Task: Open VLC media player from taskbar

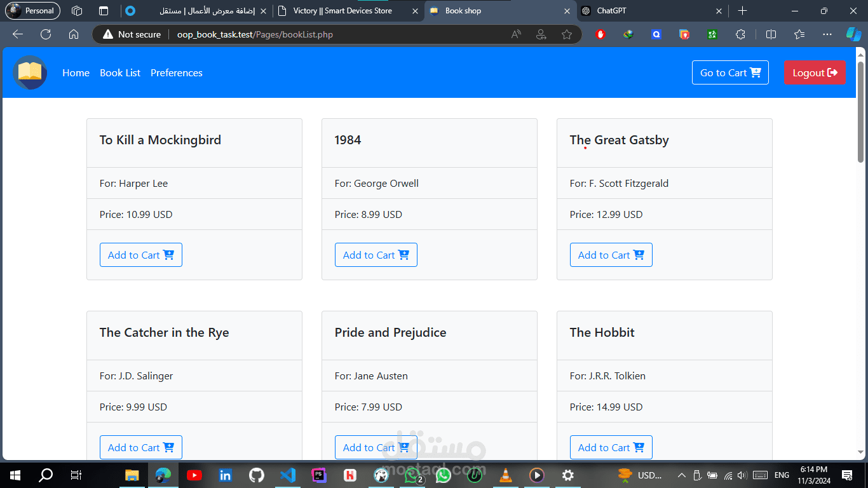Action: tap(505, 475)
